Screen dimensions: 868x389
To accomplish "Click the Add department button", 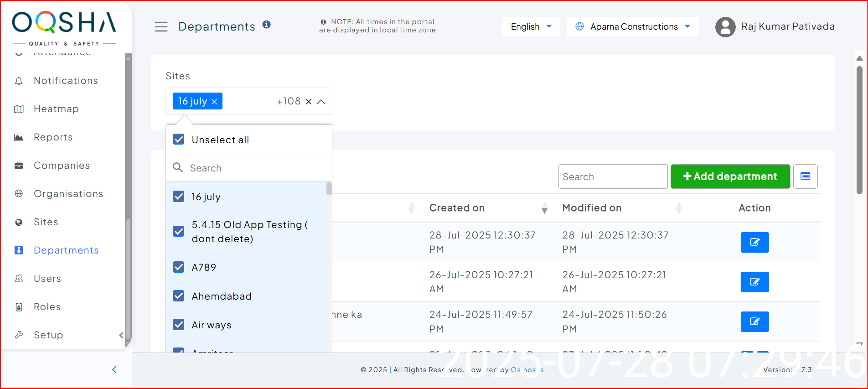I will pos(730,176).
